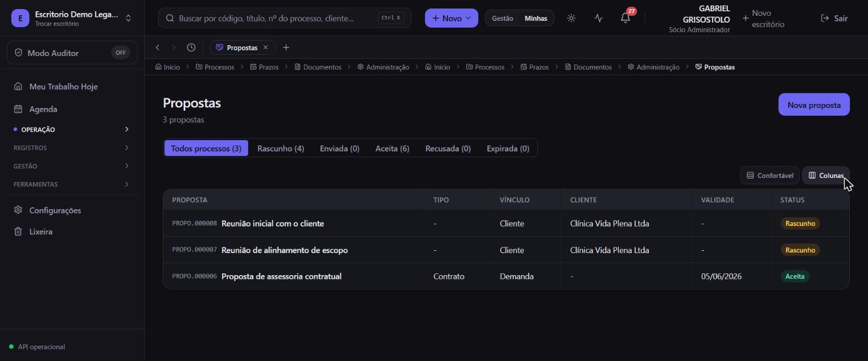Click the Aceita status badge
This screenshot has width=868, height=361.
point(795,276)
